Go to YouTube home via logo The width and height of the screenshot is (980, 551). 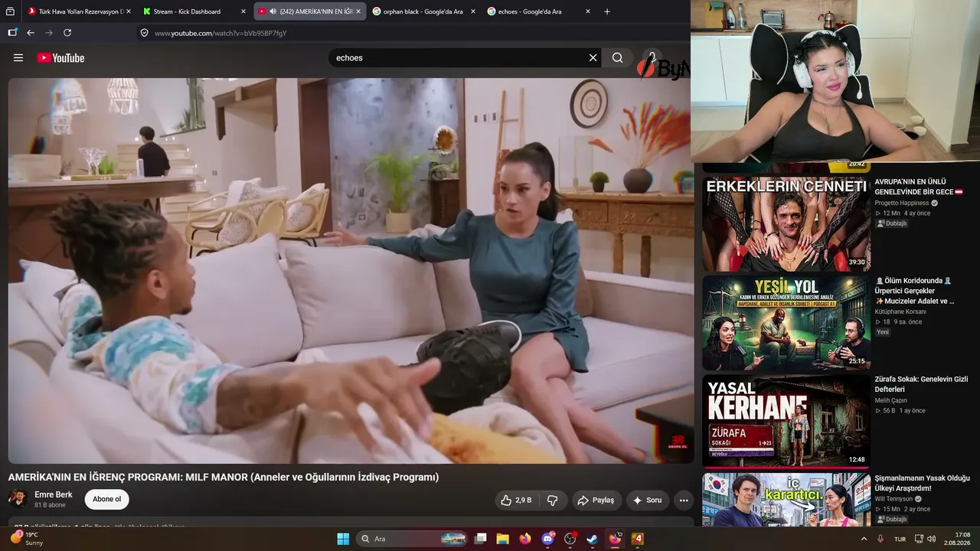click(x=60, y=57)
